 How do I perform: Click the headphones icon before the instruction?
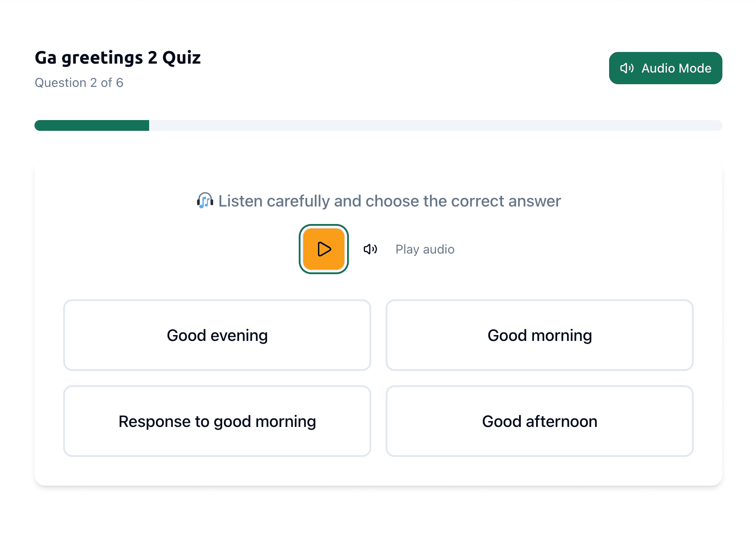[205, 201]
